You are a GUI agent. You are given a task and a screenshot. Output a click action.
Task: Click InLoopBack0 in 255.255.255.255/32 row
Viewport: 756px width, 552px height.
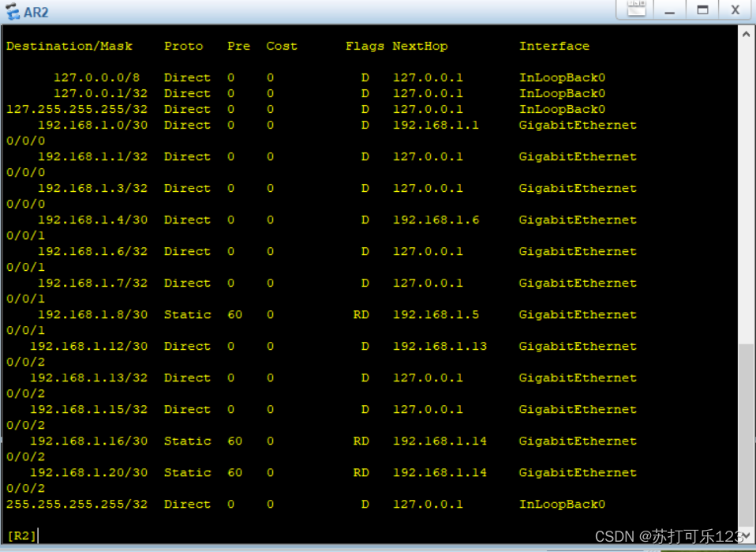[562, 505]
